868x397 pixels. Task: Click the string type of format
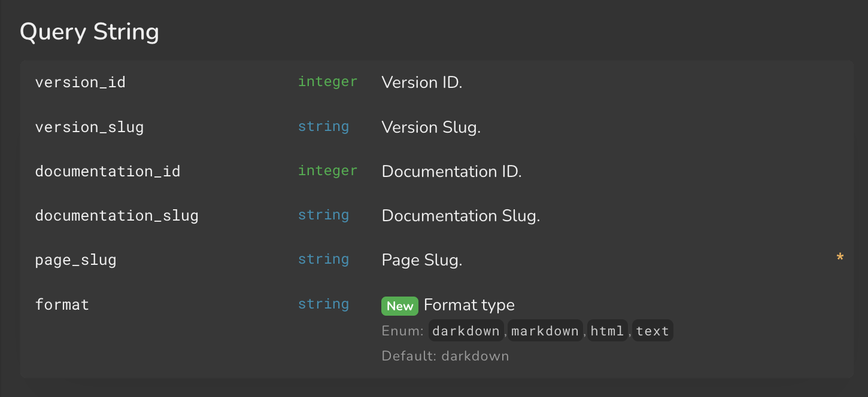(x=323, y=304)
